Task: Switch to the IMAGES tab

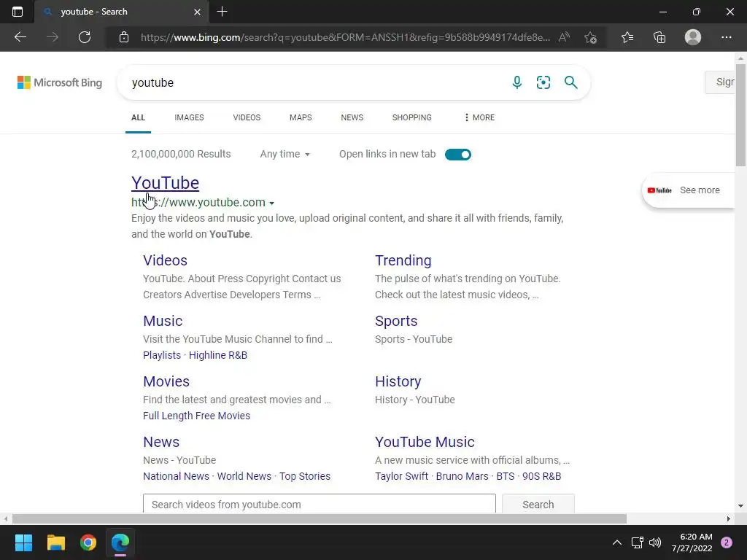Action: [x=189, y=117]
